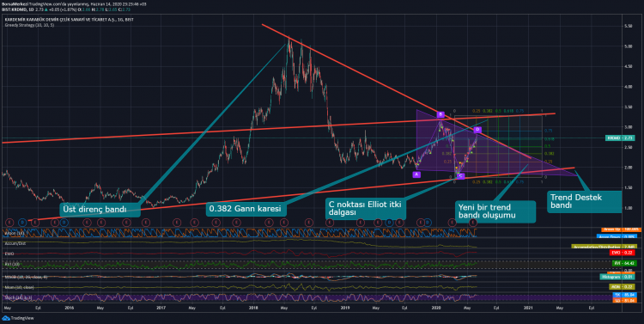This screenshot has height=324, width=644.
Task: Click the '0.382 Gann karesi' callout
Action: [x=246, y=210]
